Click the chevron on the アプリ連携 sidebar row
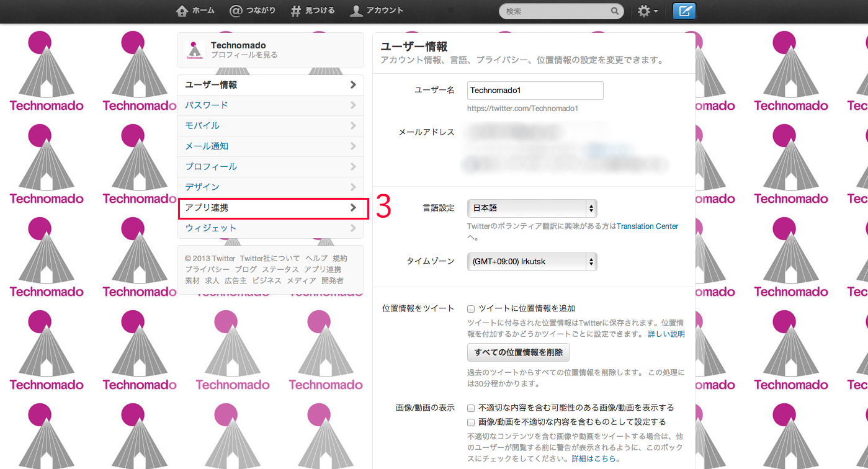Screen dimensions: 868x469 point(353,208)
